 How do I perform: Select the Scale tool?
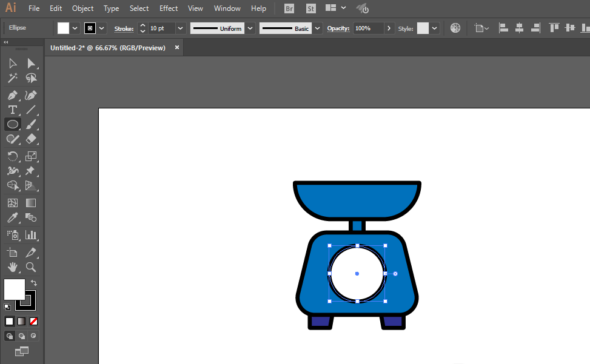(31, 156)
